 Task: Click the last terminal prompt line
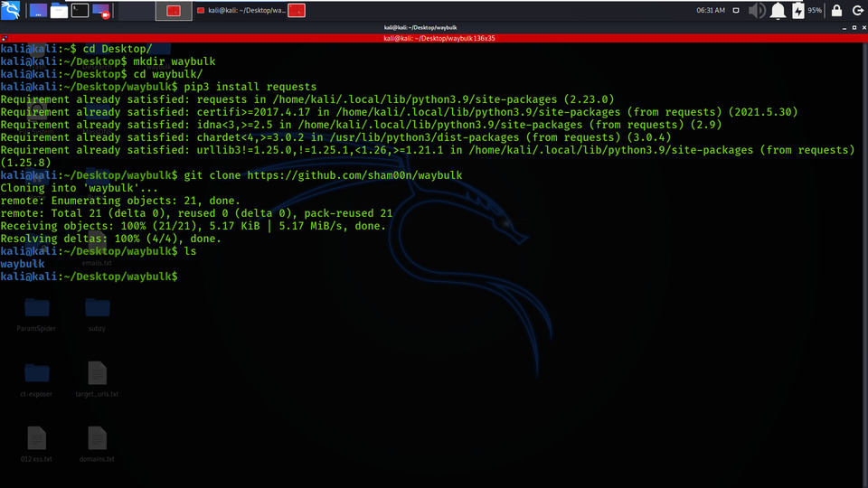[x=90, y=277]
